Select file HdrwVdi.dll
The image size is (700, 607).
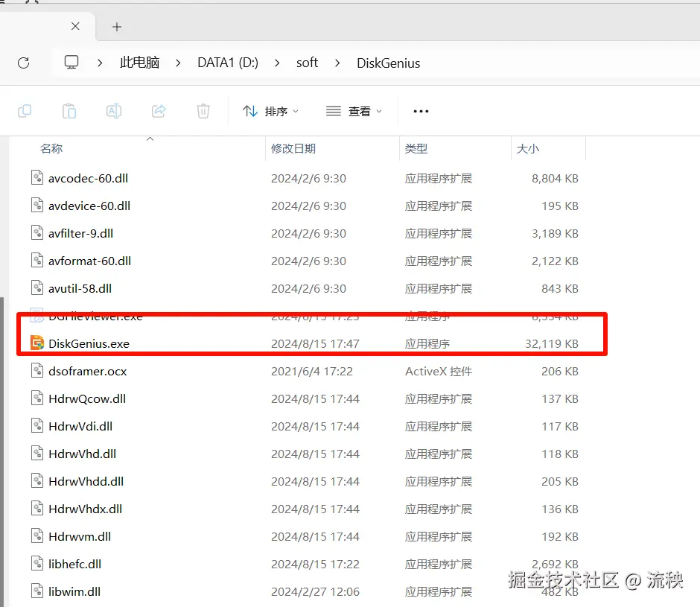point(80,426)
